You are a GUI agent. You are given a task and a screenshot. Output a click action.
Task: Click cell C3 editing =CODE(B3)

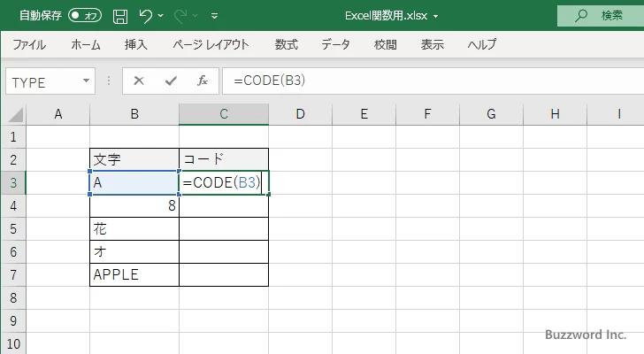click(x=224, y=182)
